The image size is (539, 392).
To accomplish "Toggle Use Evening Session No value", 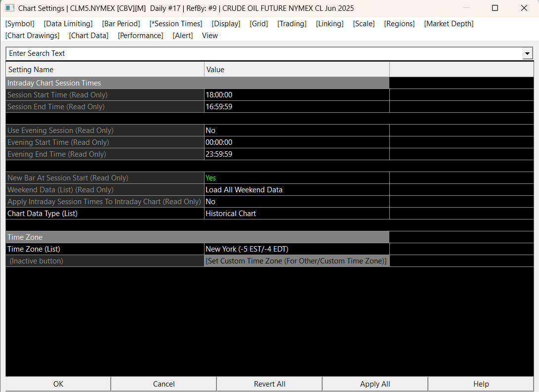I will [x=296, y=131].
